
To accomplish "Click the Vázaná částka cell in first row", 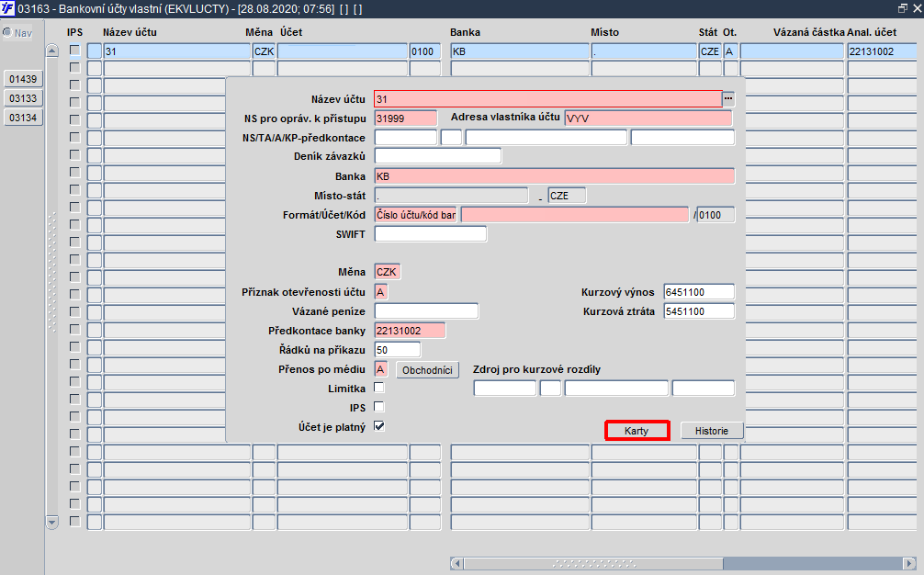I will click(793, 51).
